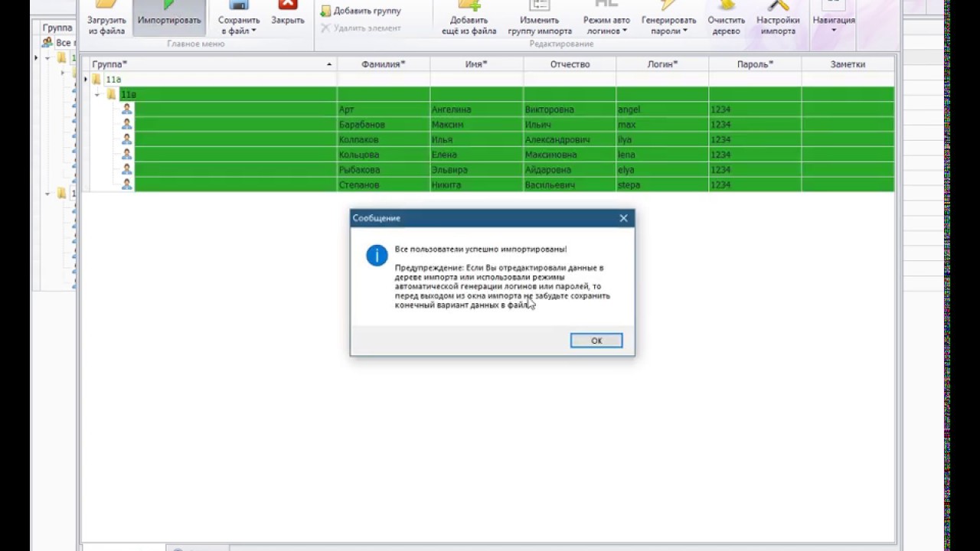
Task: Open the Навигация dropdown
Action: tap(834, 18)
